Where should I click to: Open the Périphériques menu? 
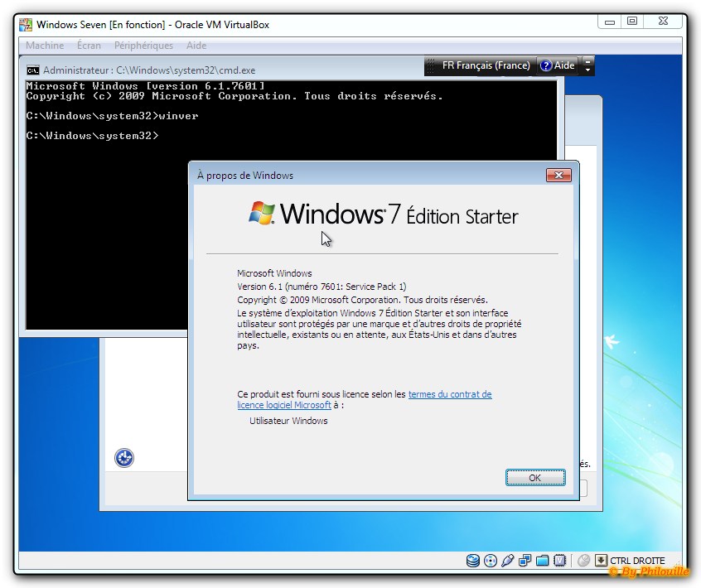click(x=143, y=46)
